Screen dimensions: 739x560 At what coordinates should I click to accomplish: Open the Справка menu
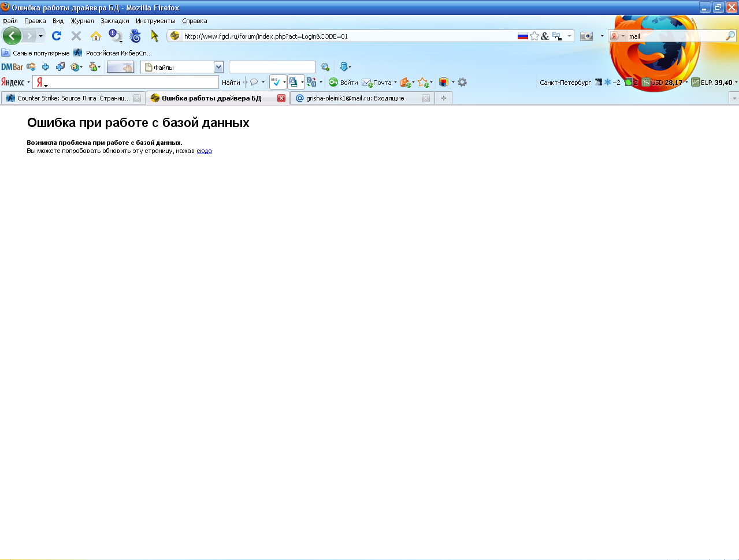(194, 21)
